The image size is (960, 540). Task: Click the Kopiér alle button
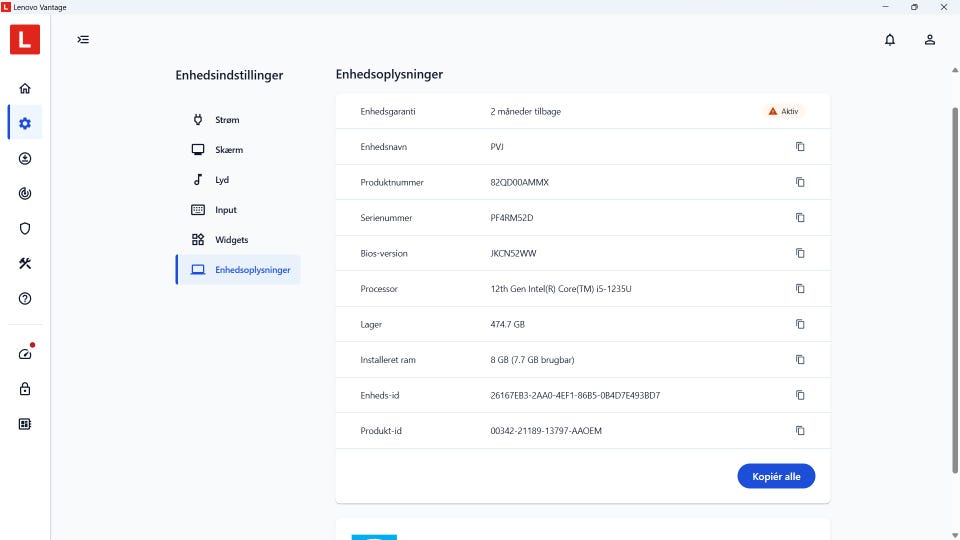776,476
